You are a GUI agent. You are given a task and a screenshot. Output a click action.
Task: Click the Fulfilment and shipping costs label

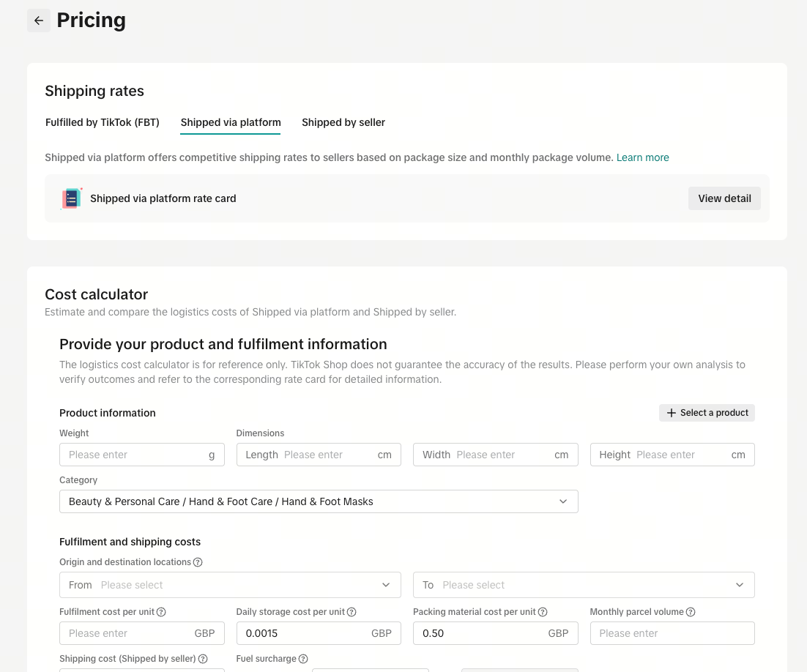point(130,542)
